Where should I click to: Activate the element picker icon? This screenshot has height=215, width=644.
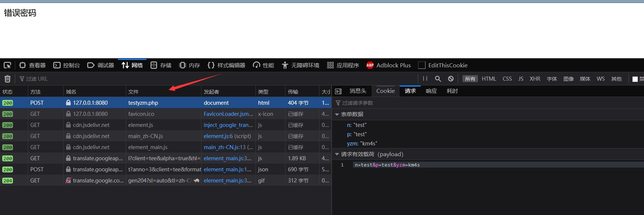tap(7, 65)
